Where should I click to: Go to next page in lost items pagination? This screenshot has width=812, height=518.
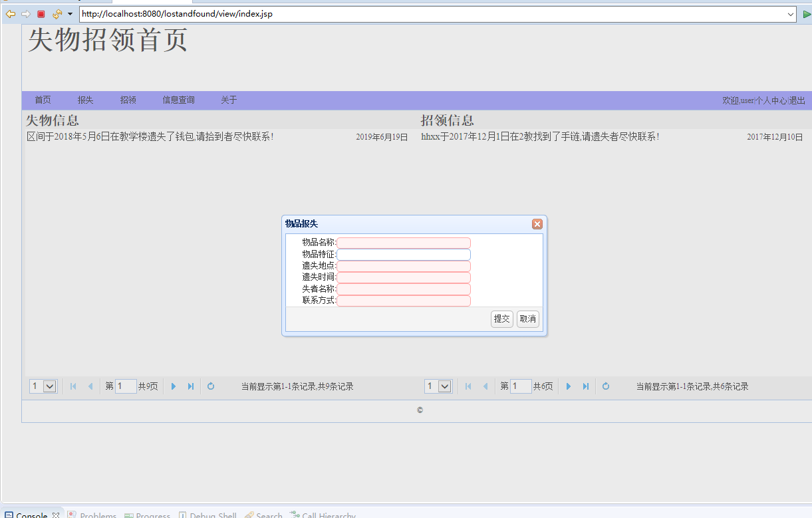pos(174,386)
